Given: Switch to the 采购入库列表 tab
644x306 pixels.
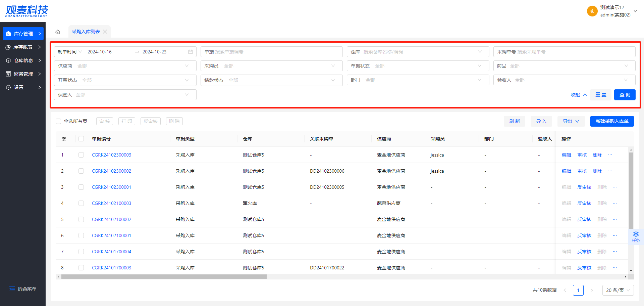Looking at the screenshot, I should [x=86, y=32].
